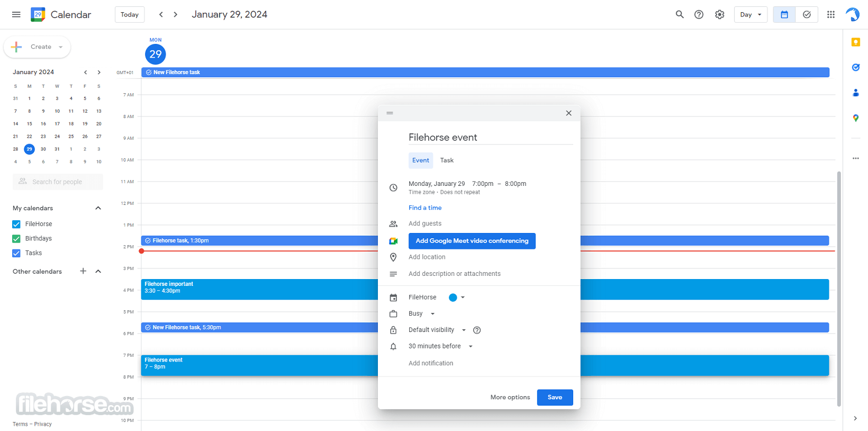Open the 30 minutes before dropdown
The height and width of the screenshot is (431, 868).
[x=440, y=346]
